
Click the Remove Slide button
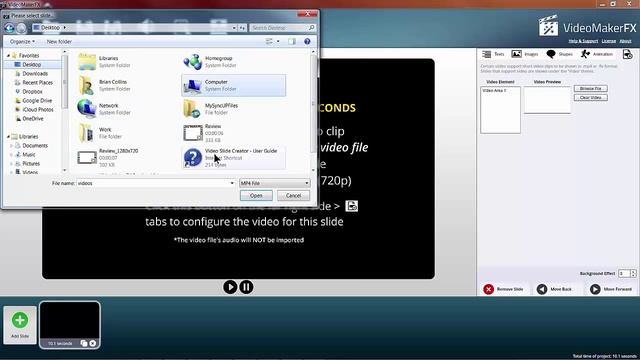503,289
